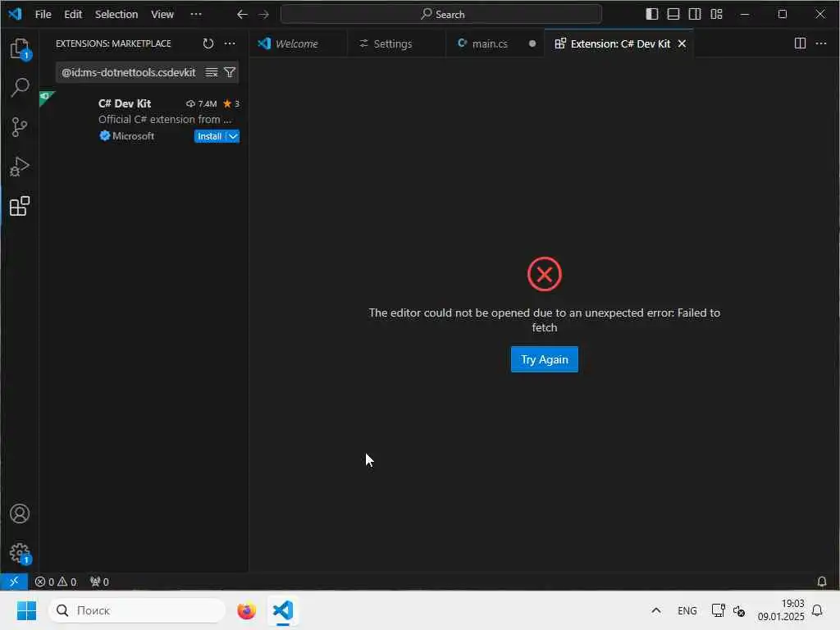This screenshot has height=630, width=840.
Task: Launch Firefox from the taskbar
Action: pos(246,610)
